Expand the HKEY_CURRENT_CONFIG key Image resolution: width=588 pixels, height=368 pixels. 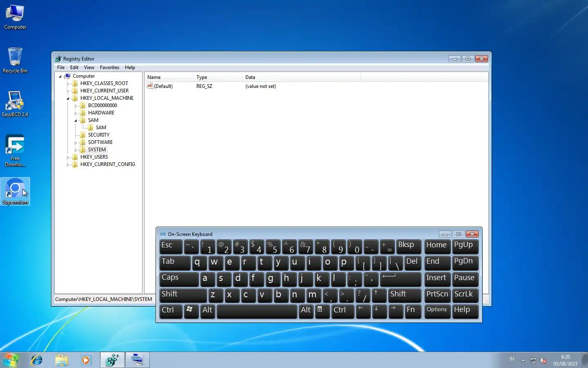pyautogui.click(x=68, y=165)
